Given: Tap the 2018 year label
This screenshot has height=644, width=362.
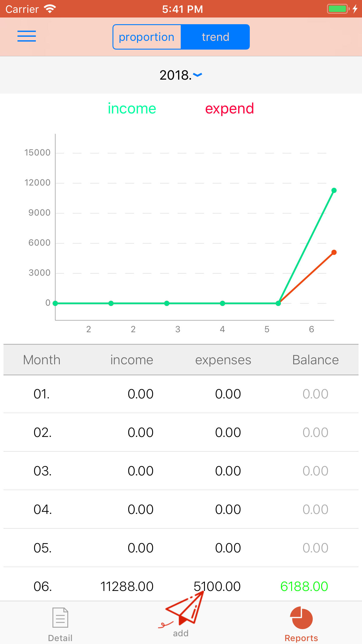Looking at the screenshot, I should [x=175, y=75].
